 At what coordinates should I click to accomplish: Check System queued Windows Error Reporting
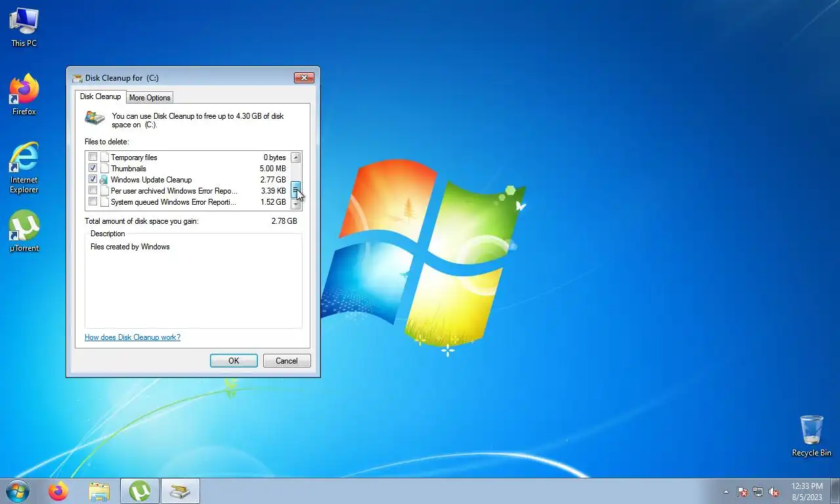pyautogui.click(x=93, y=202)
